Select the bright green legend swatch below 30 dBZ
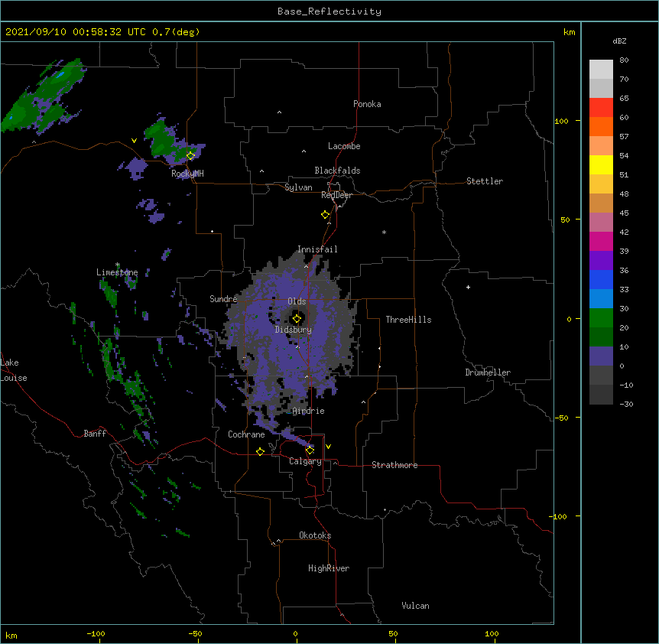The height and width of the screenshot is (644, 659). [x=601, y=318]
